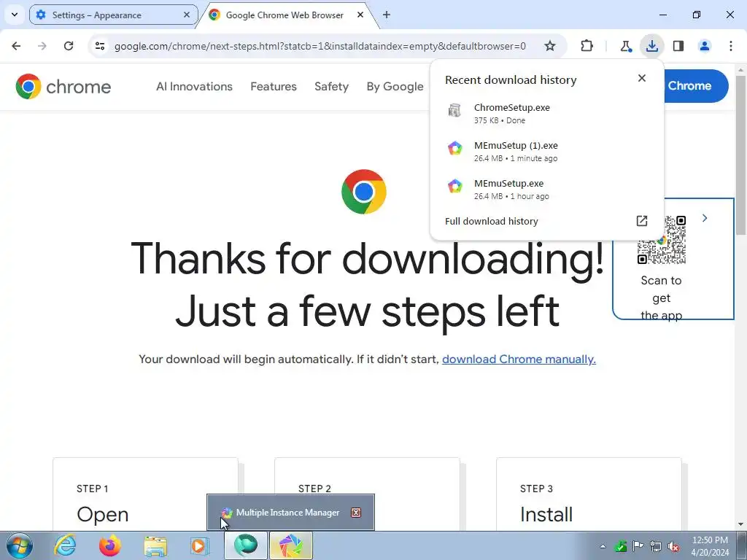Collapse the Scan to get the app chevron
747x560 pixels.
pyautogui.click(x=705, y=218)
